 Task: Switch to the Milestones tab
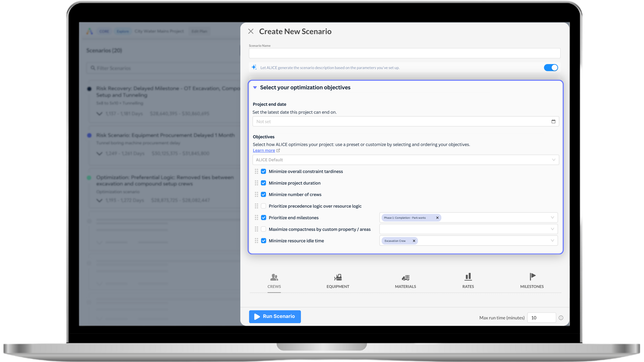pyautogui.click(x=532, y=281)
